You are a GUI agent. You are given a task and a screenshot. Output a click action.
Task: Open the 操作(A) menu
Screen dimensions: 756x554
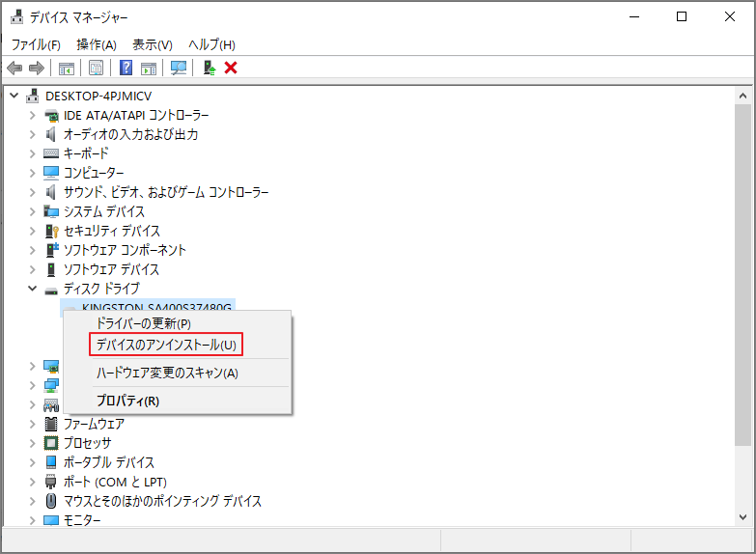click(x=97, y=44)
